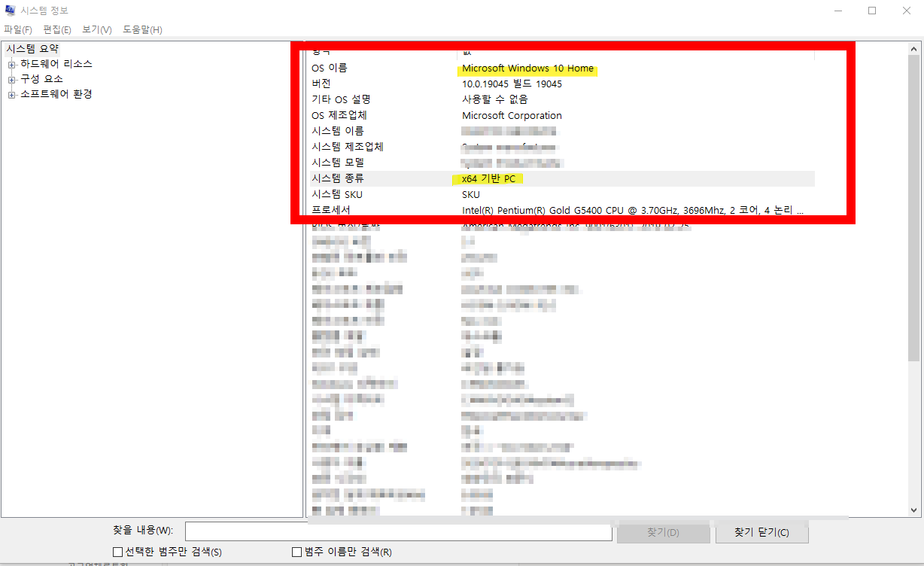This screenshot has width=924, height=566.
Task: Click the 찾기(D) button
Action: [662, 531]
